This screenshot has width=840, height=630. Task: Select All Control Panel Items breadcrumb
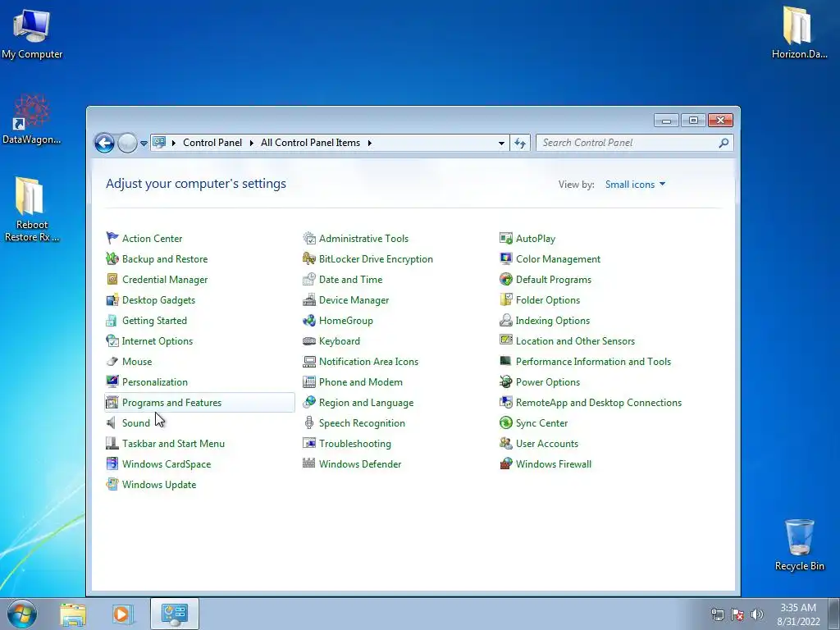click(x=310, y=143)
